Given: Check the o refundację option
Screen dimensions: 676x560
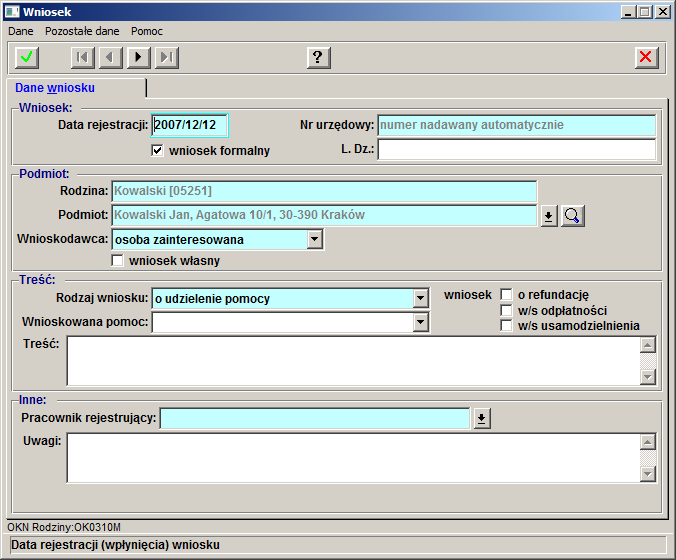Looking at the screenshot, I should coord(506,294).
